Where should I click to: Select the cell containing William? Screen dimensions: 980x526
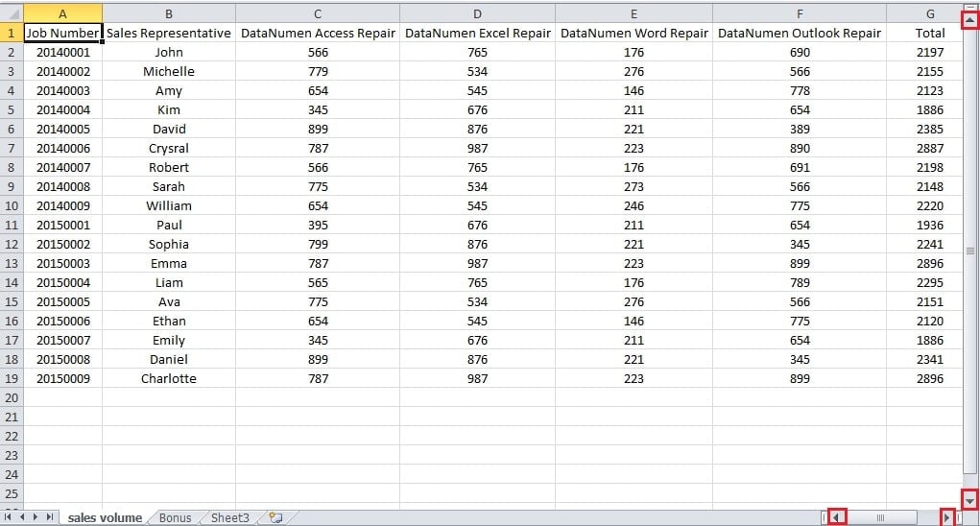click(169, 205)
